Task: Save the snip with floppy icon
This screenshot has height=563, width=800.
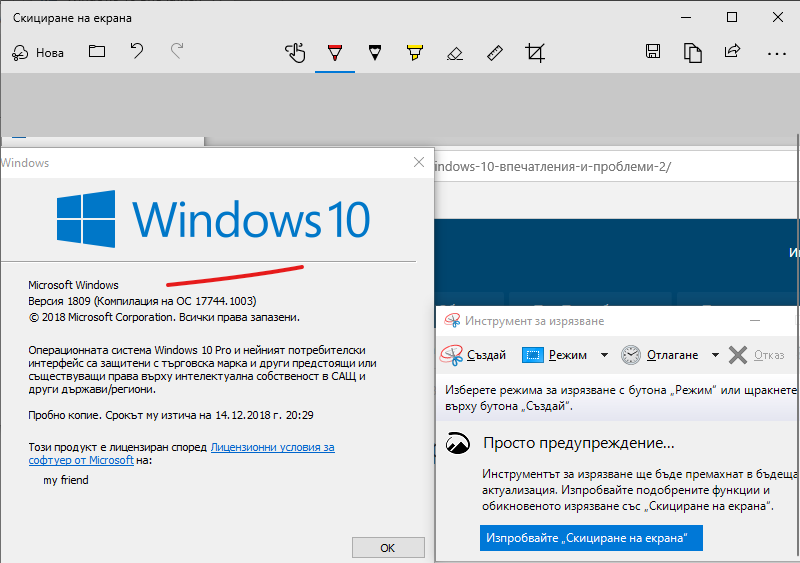Action: pyautogui.click(x=653, y=51)
